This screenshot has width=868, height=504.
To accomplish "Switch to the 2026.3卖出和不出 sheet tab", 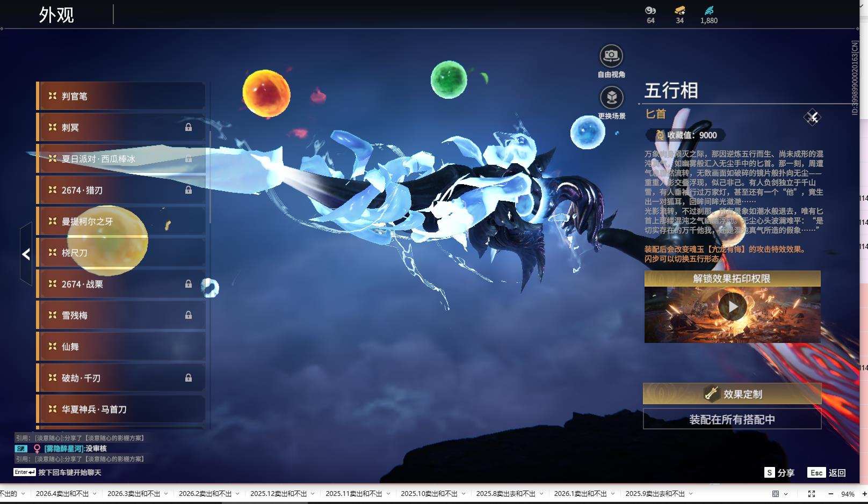I will click(134, 494).
